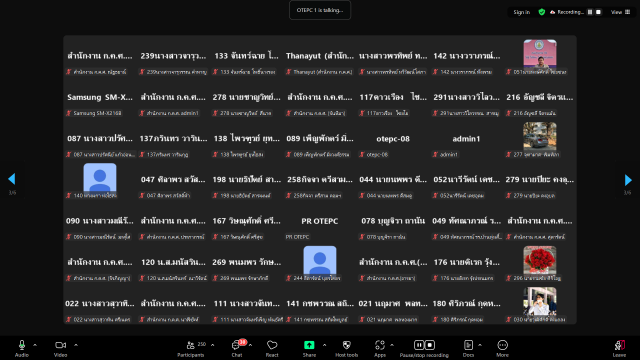Expand the Docs options caret

coord(480,345)
